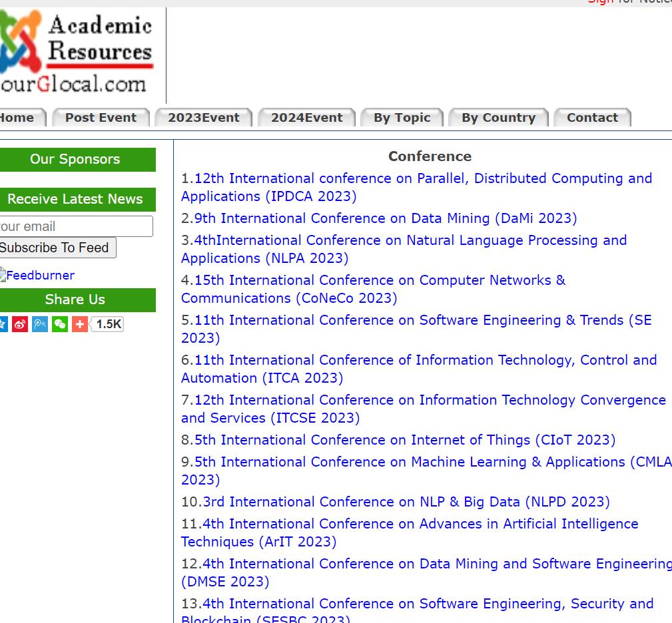Click the QZone star share icon

(3, 324)
